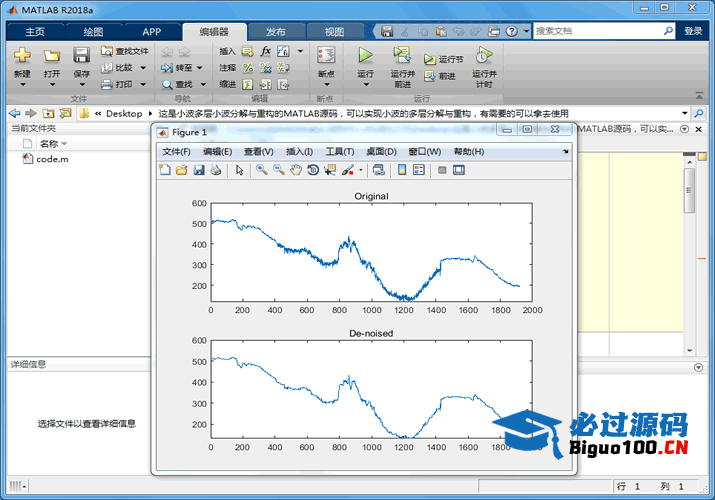
Task: Switch to the APP tab
Action: (x=151, y=31)
